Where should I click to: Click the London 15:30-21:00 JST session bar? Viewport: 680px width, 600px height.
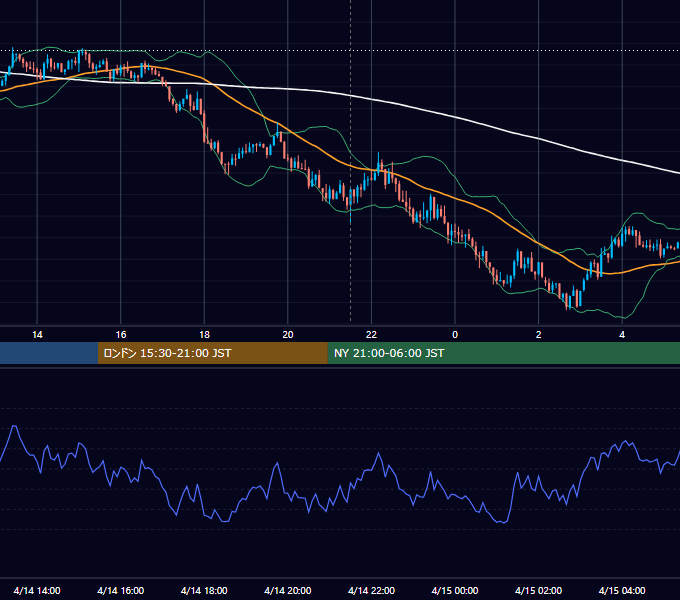click(x=212, y=353)
